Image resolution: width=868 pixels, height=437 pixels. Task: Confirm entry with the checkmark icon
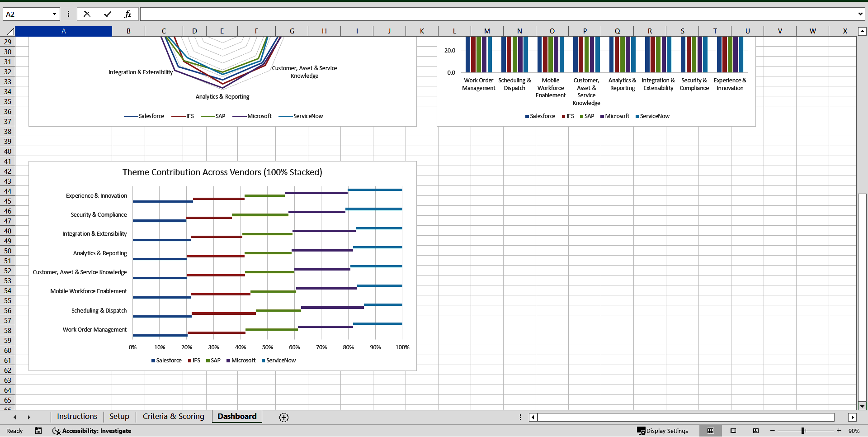(108, 14)
